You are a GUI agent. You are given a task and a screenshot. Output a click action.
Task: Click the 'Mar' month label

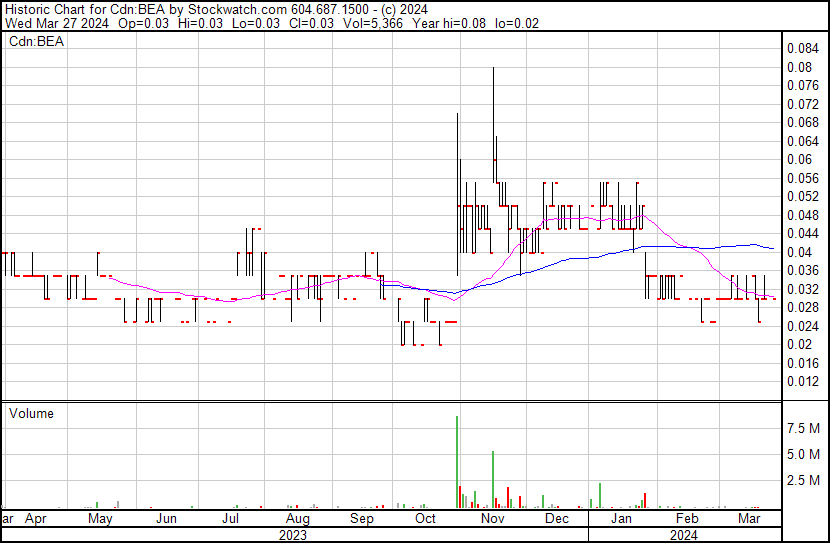pyautogui.click(x=749, y=519)
